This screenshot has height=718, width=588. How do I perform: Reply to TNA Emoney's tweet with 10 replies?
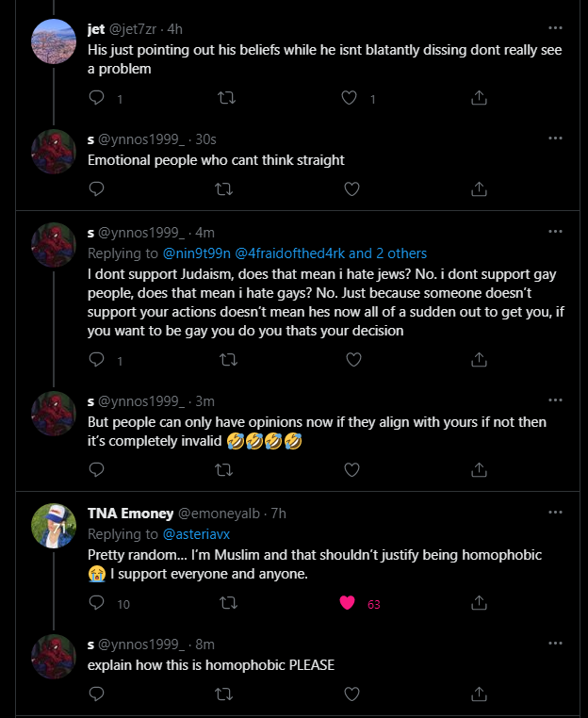point(96,603)
